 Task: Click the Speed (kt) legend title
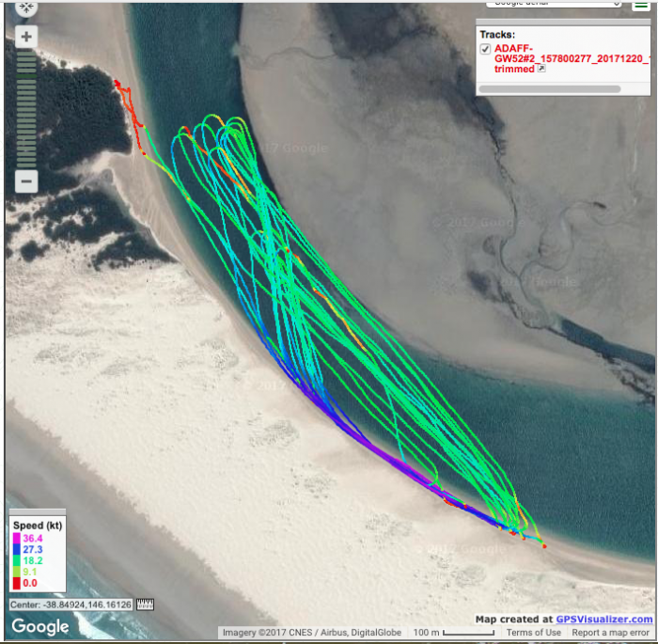click(39, 524)
